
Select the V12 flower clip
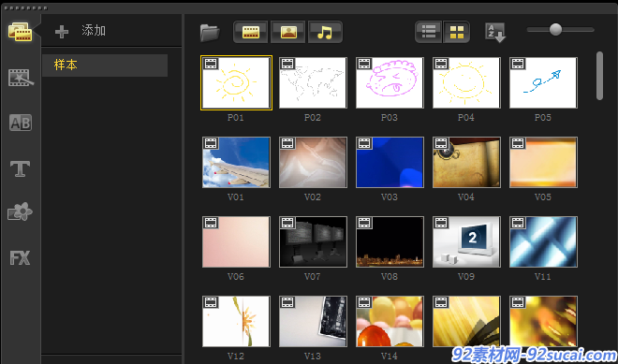click(236, 322)
